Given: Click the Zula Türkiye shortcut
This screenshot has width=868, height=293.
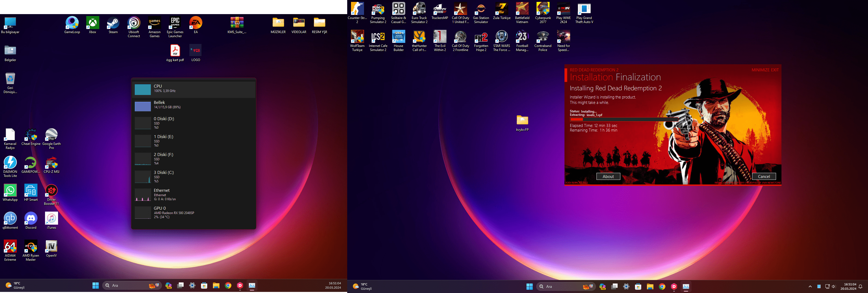Looking at the screenshot, I should (x=501, y=11).
